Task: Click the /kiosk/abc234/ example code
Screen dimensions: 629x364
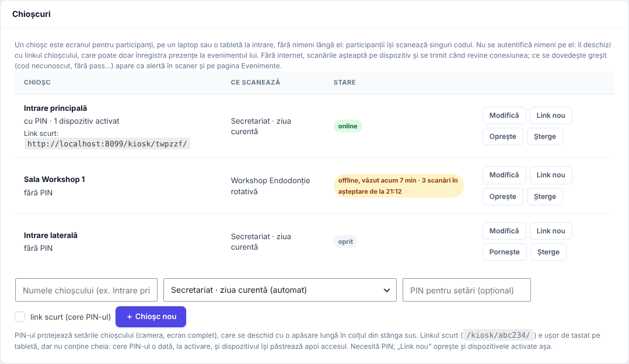Action: (498, 335)
